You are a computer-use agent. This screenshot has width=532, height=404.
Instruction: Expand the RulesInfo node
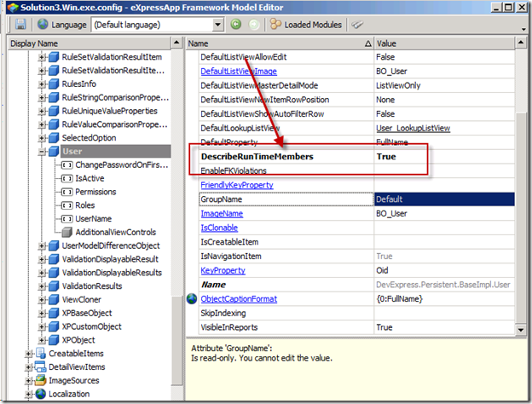point(42,84)
